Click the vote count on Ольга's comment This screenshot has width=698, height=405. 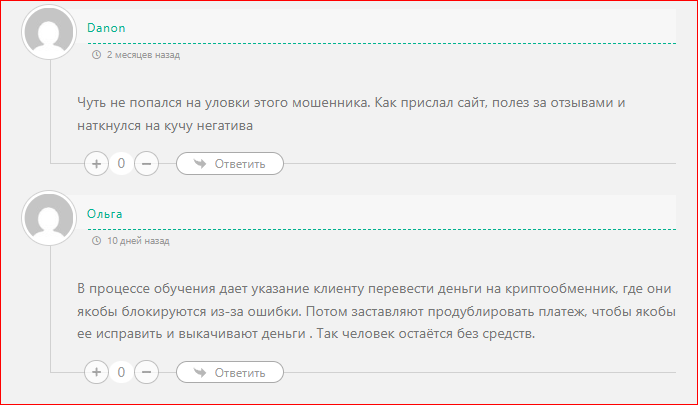click(121, 373)
